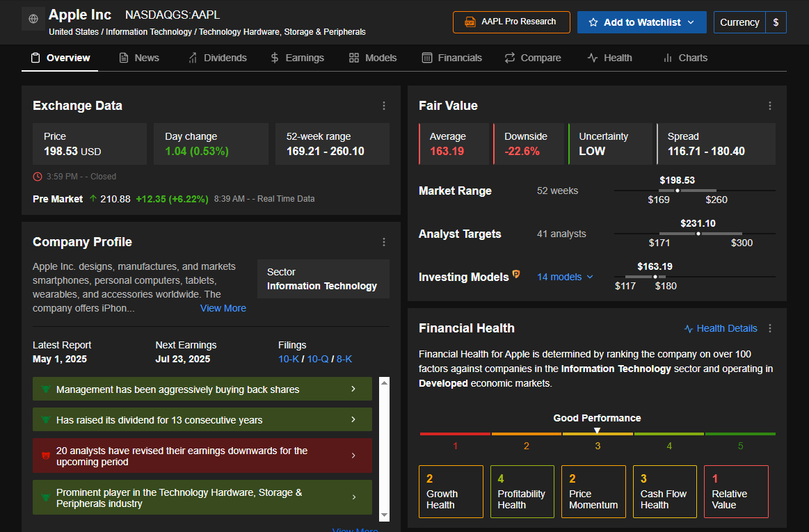Click the Next Earnings Jul 23, 2025 date
This screenshot has width=809, height=532.
(183, 359)
